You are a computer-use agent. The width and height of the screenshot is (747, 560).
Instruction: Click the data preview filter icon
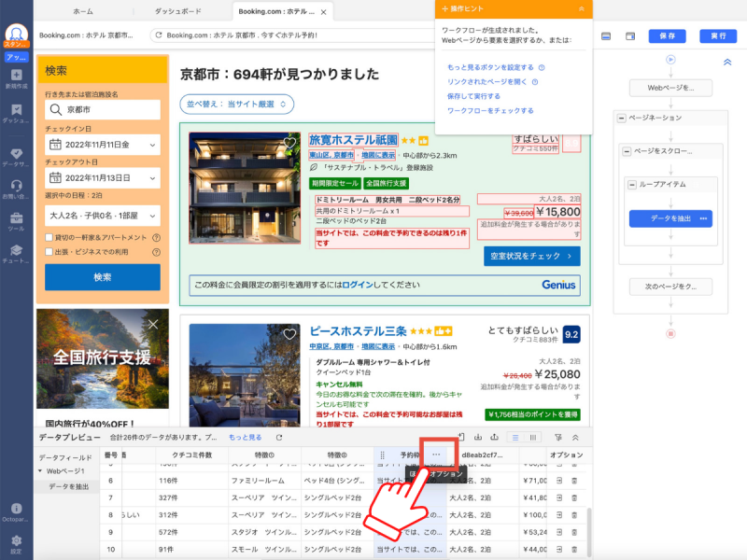click(x=557, y=437)
